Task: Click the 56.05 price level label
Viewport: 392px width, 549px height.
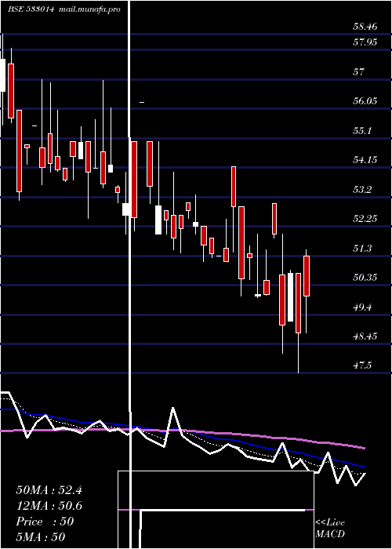Action: [365, 101]
